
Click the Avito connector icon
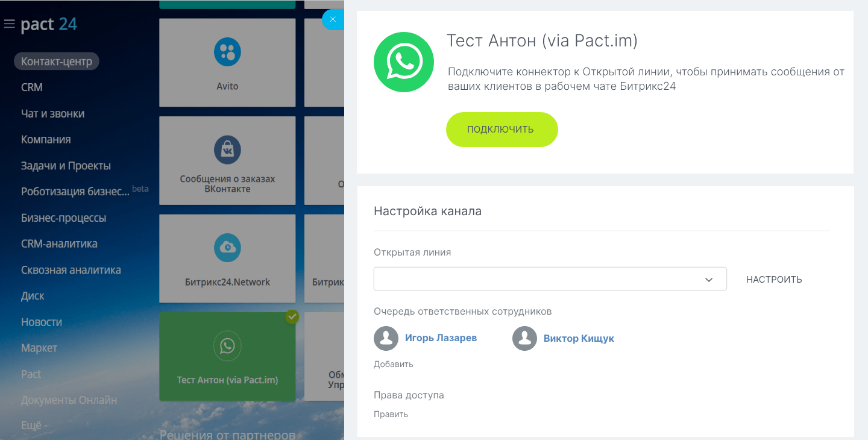point(227,52)
